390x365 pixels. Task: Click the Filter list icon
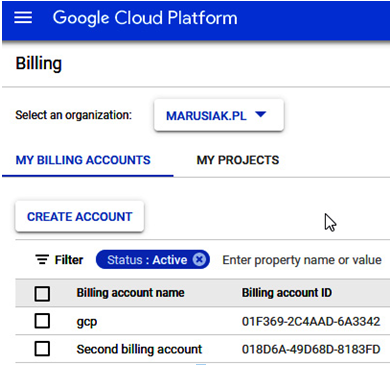42,259
